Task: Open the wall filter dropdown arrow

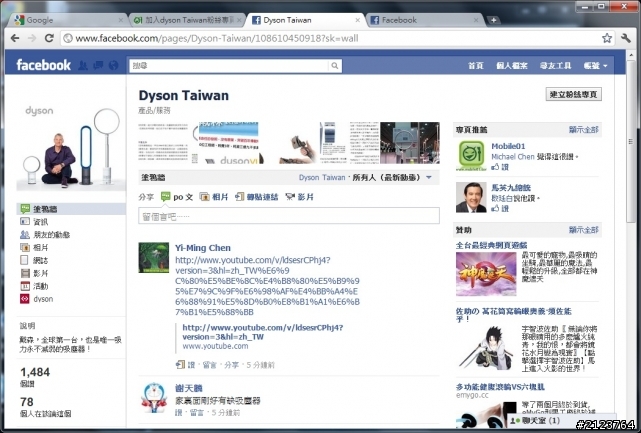Action: [429, 177]
